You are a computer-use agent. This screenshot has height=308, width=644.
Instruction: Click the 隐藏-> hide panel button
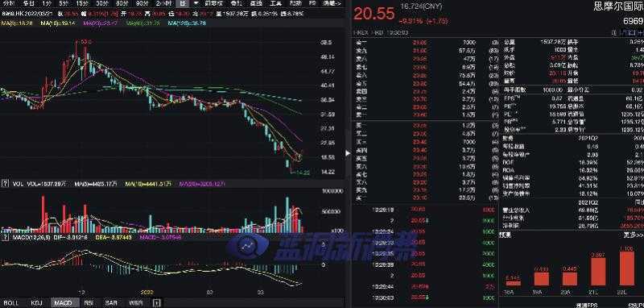[332, 3]
